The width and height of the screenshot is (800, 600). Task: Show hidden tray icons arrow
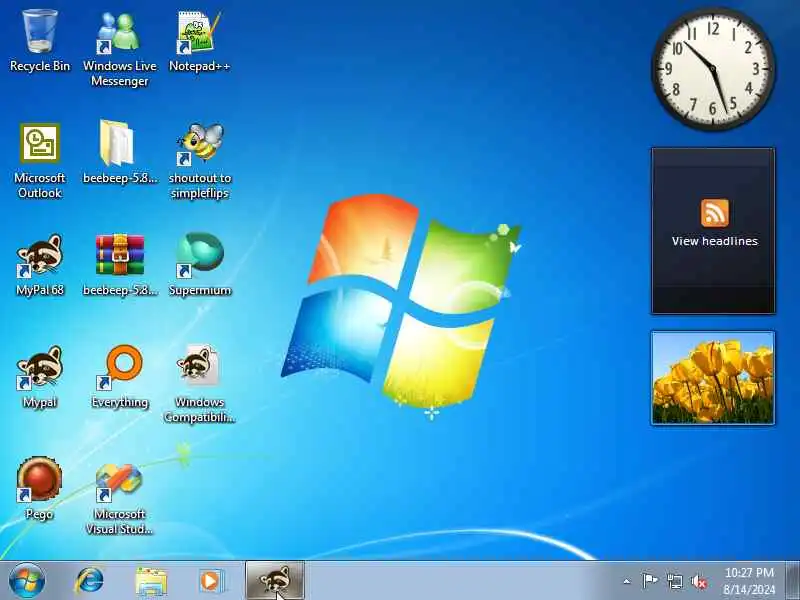click(x=627, y=581)
